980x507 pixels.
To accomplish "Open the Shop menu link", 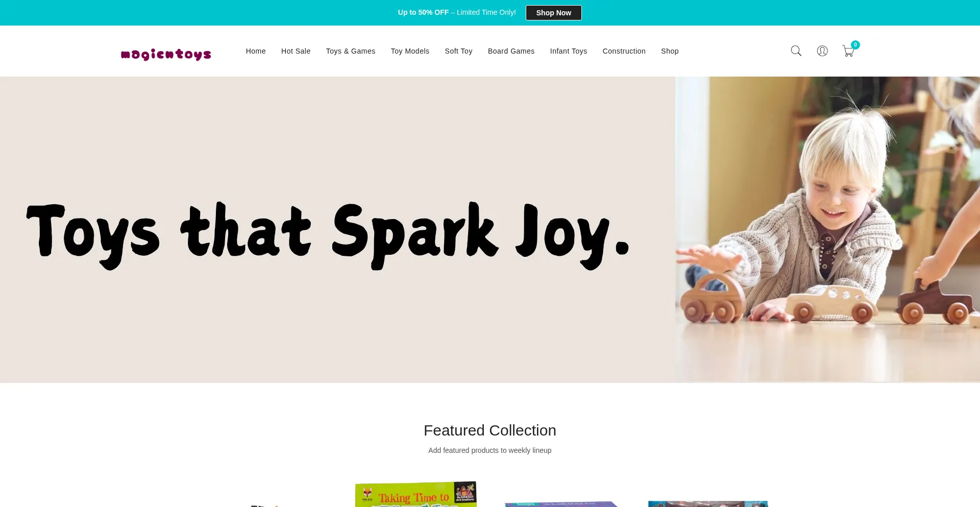I will [670, 51].
